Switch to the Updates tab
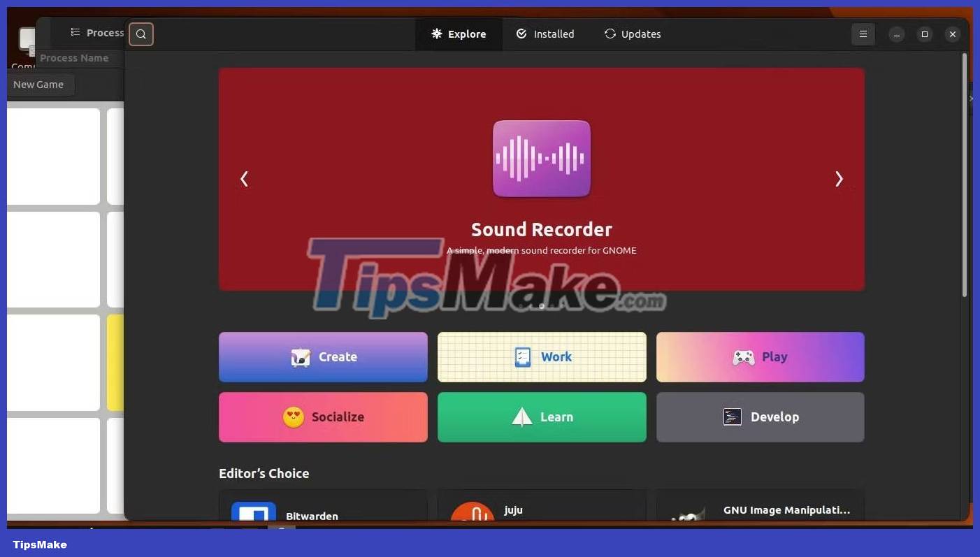 click(633, 34)
